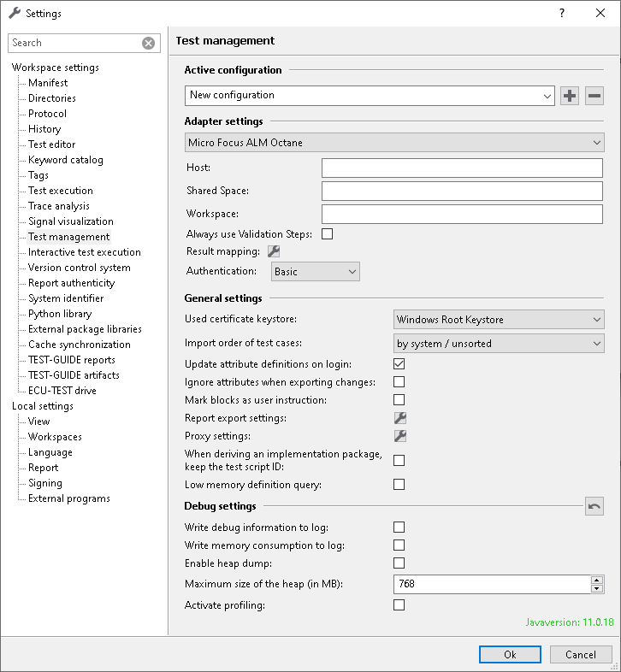
Task: Click the Host input field
Action: (x=462, y=168)
